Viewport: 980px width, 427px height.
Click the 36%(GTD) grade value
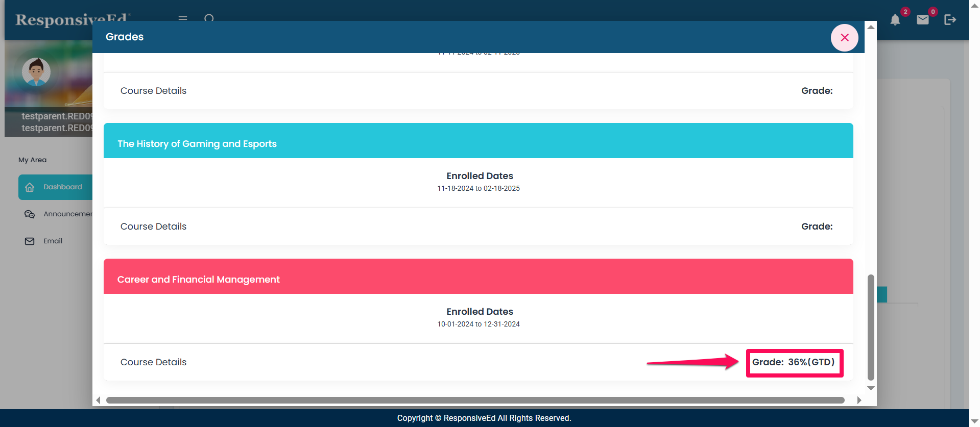[811, 362]
